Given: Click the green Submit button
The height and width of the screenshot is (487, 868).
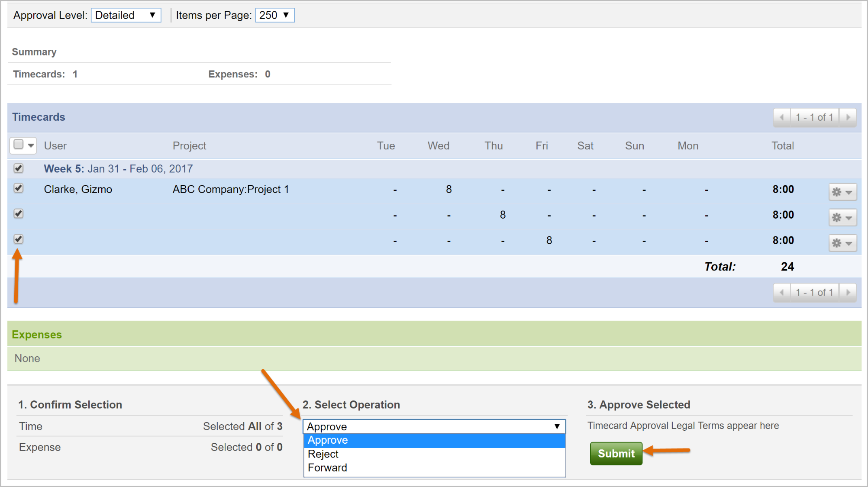Looking at the screenshot, I should 616,454.
